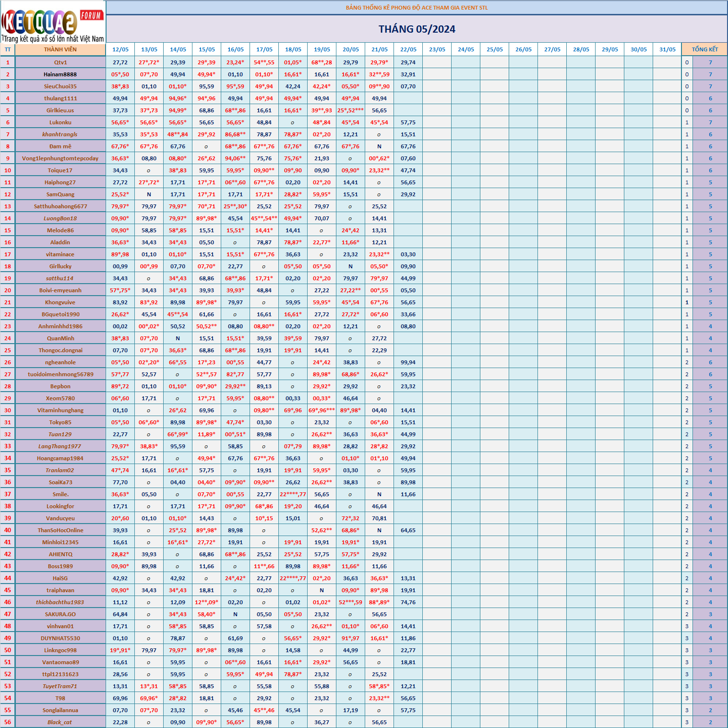The image size is (728, 728).
Task: Select the 22/05 date column header
Action: [x=408, y=49]
